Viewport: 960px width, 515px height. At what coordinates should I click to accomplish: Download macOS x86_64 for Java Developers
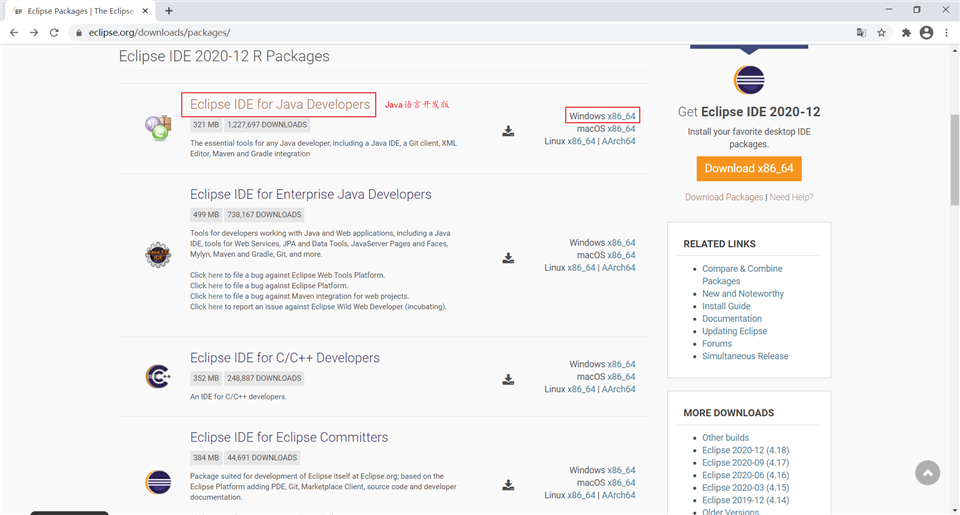tap(621, 129)
